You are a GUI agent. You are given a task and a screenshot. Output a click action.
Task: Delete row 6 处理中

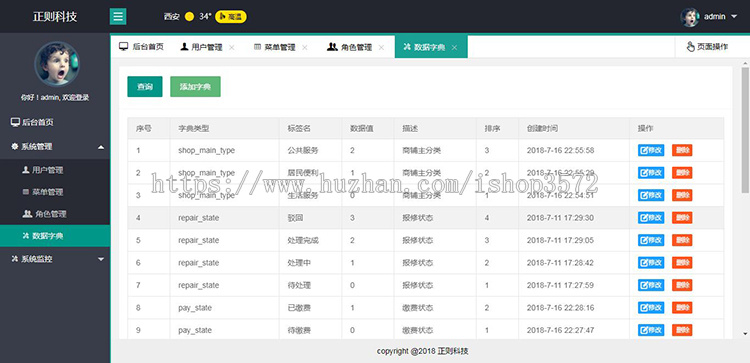[682, 263]
